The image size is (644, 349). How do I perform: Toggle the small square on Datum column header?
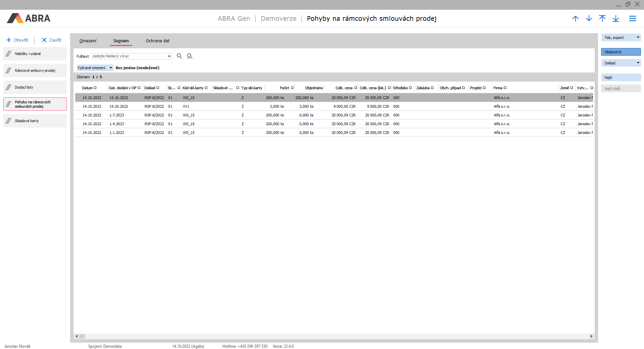click(95, 88)
